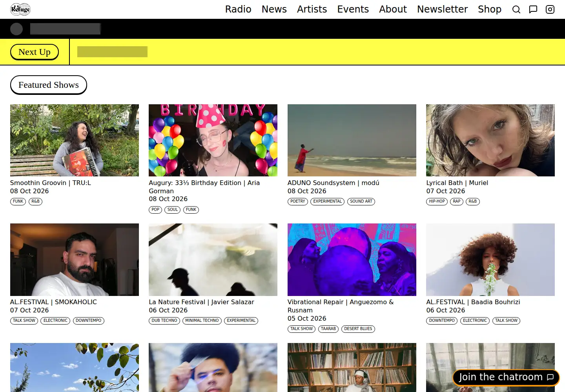Open the AL.FESTIVAL Baadia Bouhrizi thumbnail
The image size is (565, 392).
point(490,260)
